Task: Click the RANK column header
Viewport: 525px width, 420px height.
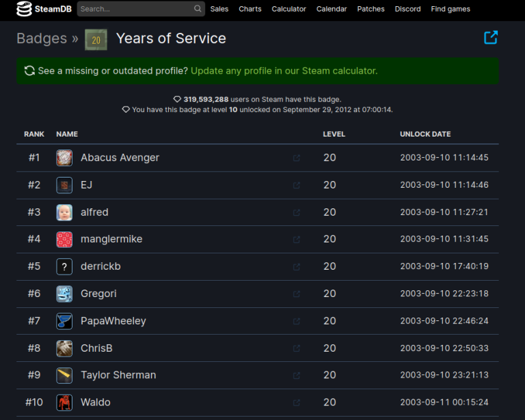Action: [34, 134]
